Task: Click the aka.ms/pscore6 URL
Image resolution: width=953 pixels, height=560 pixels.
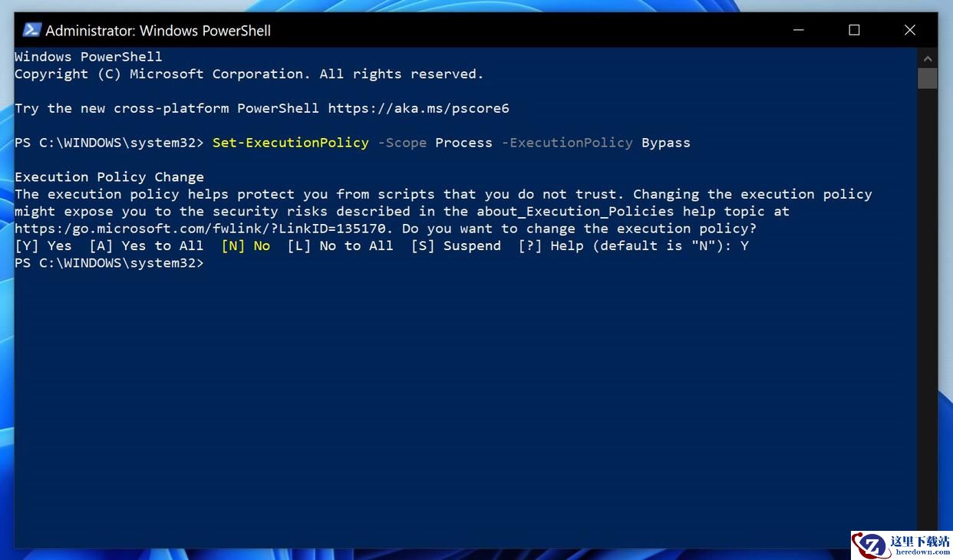Action: pos(419,108)
